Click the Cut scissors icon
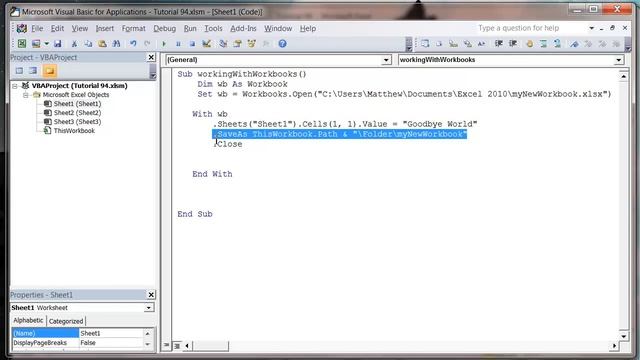This screenshot has width=640, height=360. tap(74, 44)
